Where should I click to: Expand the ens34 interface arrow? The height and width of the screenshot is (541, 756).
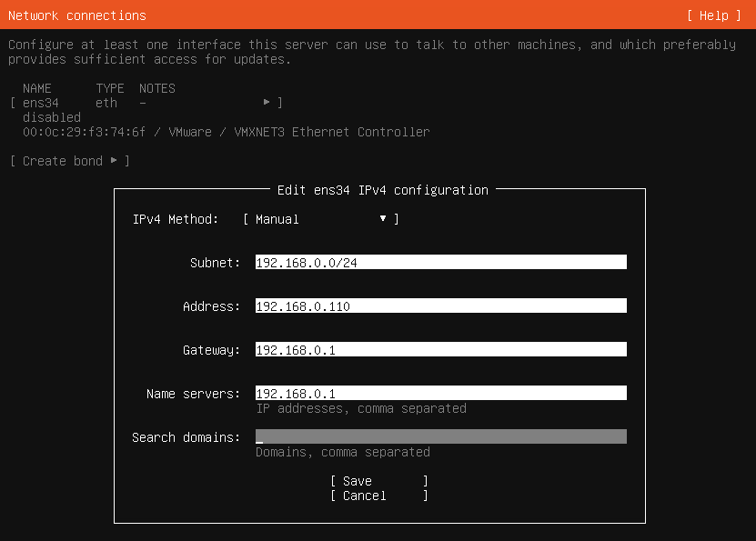(267, 103)
